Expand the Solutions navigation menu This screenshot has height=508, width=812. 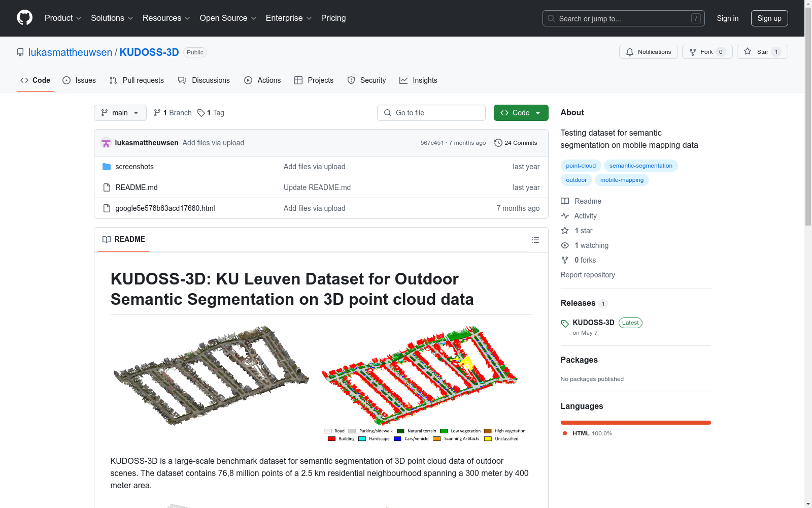tap(112, 18)
